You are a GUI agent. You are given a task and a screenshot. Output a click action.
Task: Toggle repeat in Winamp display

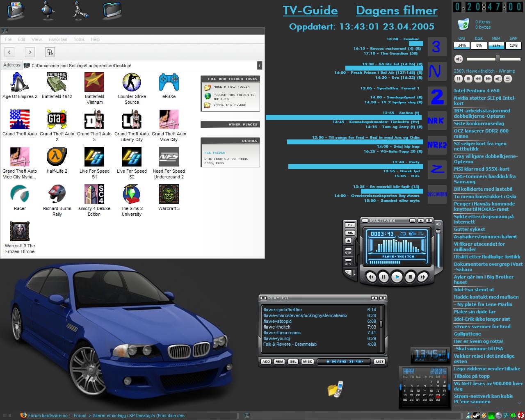point(403,234)
